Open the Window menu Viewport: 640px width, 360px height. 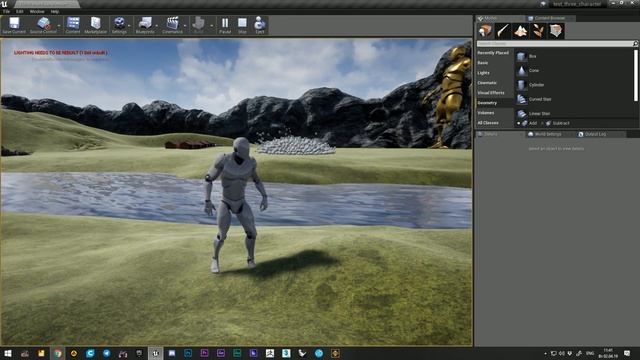(37, 11)
